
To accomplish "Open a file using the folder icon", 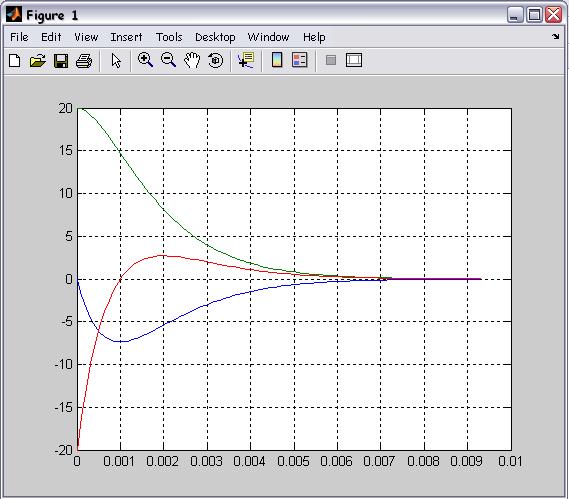I will click(38, 61).
